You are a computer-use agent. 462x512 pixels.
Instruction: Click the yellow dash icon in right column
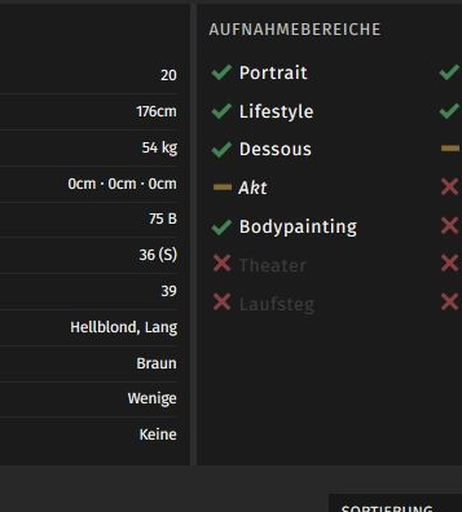(x=450, y=148)
